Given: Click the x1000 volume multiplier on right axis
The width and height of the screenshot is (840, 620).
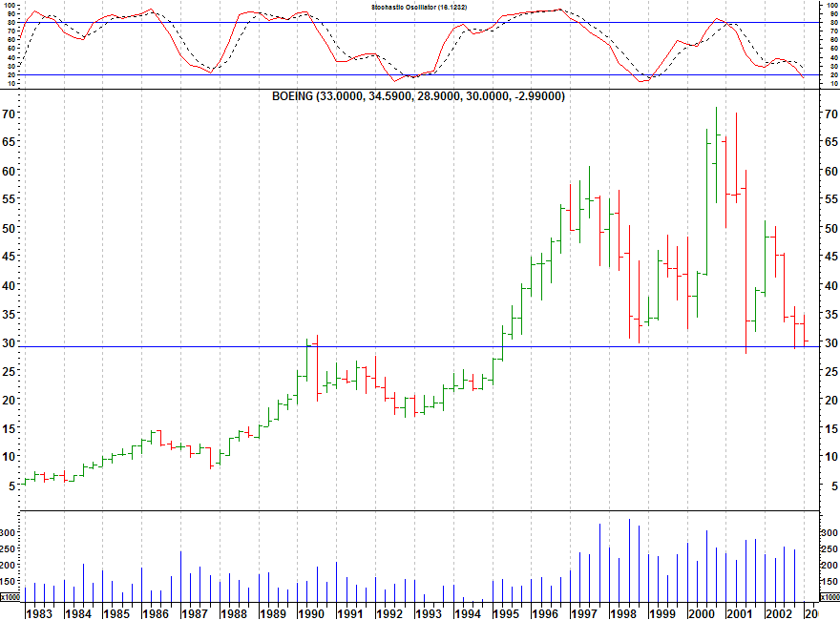Looking at the screenshot, I should (x=829, y=597).
